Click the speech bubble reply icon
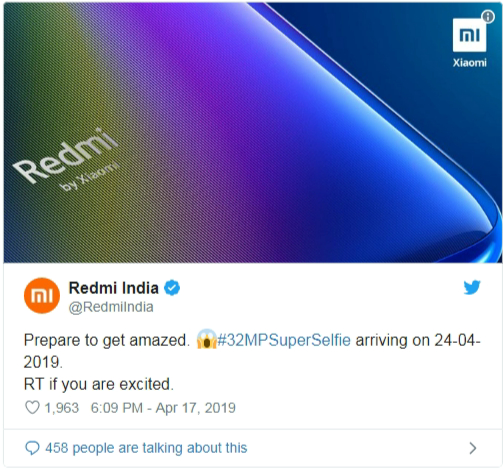 click(x=32, y=448)
